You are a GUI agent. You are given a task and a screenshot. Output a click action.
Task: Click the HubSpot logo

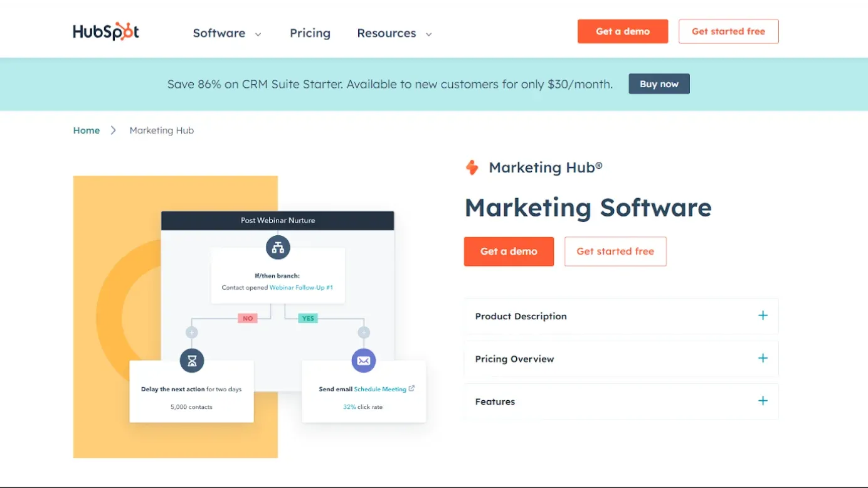pos(106,31)
